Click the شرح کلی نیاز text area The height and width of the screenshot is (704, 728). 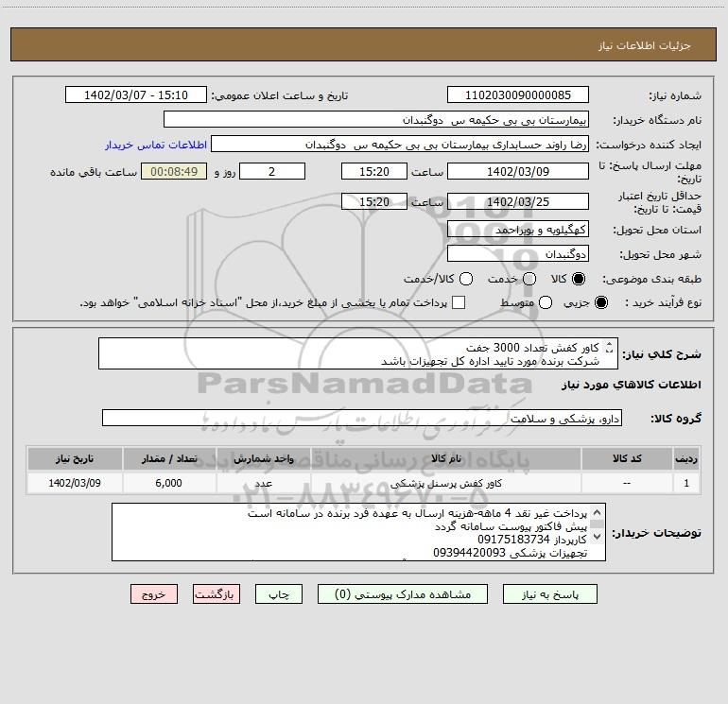tap(358, 353)
